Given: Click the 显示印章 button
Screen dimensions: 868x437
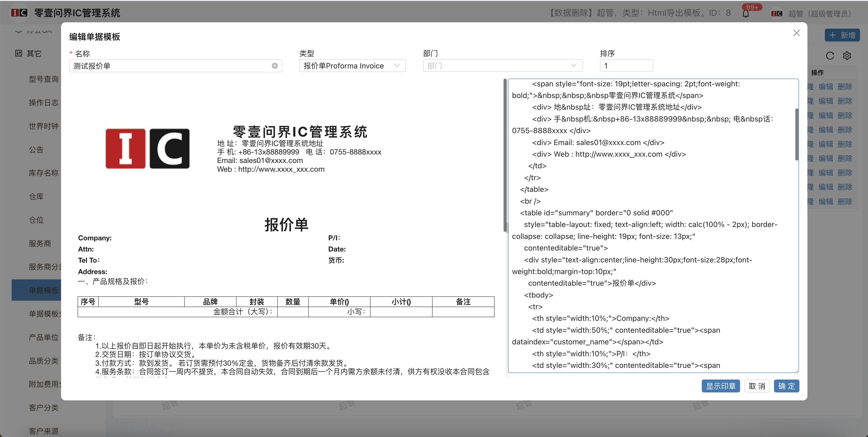Looking at the screenshot, I should click(721, 386).
